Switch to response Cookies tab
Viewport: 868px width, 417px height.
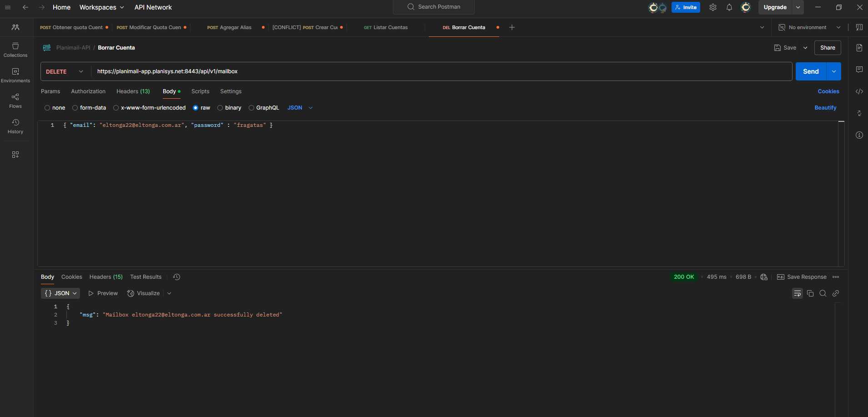tap(72, 277)
